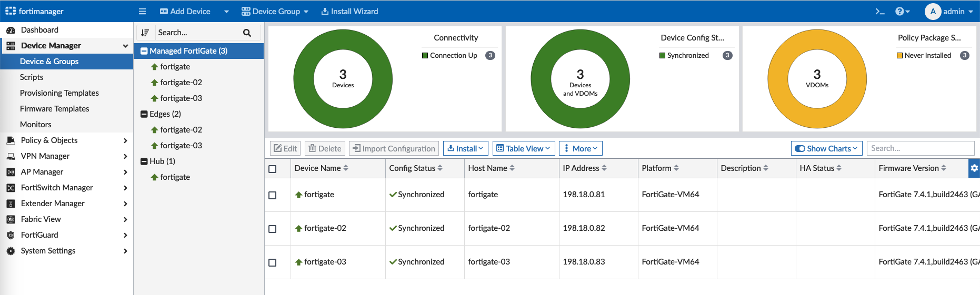Viewport: 980px width, 295px height.
Task: Click the Install Wizard button
Action: (349, 12)
